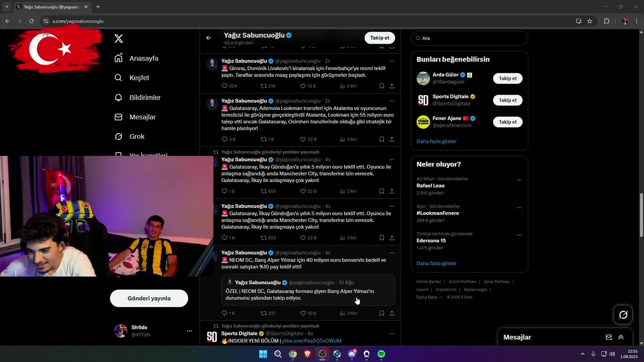Open Discord from taskbar
This screenshot has width=644, height=362.
coord(352,354)
